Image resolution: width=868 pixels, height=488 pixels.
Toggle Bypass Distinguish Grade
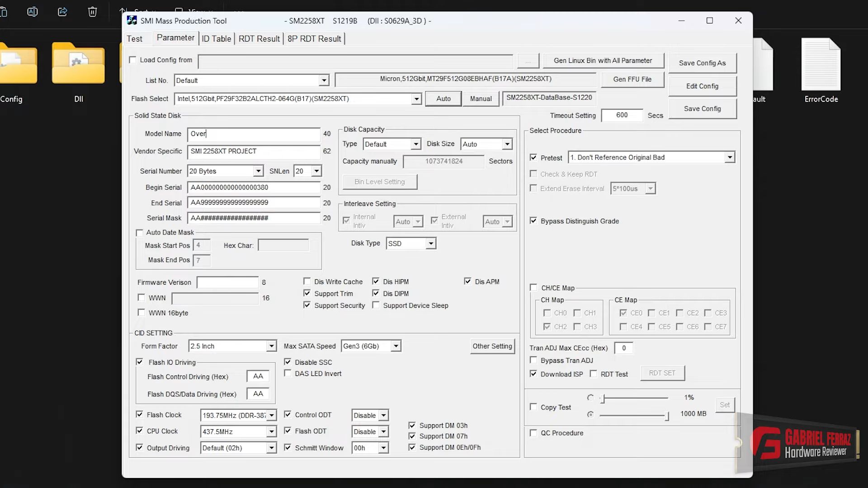(533, 221)
